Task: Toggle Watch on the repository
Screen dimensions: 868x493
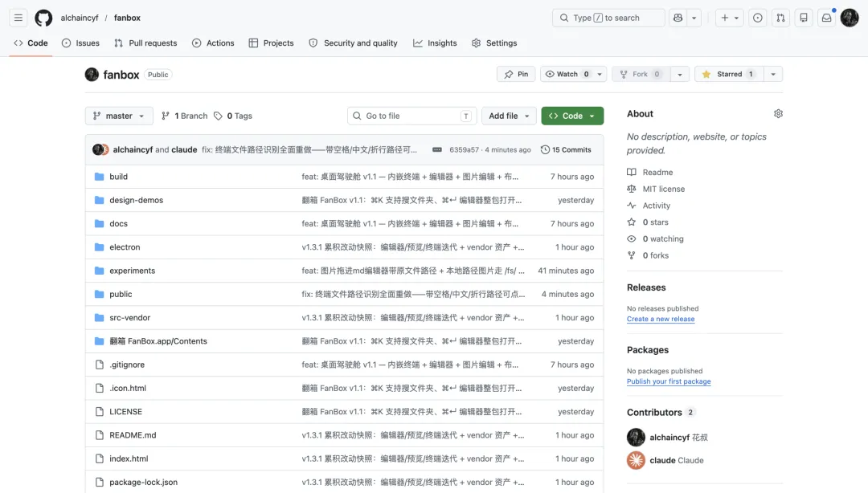Action: (574, 74)
